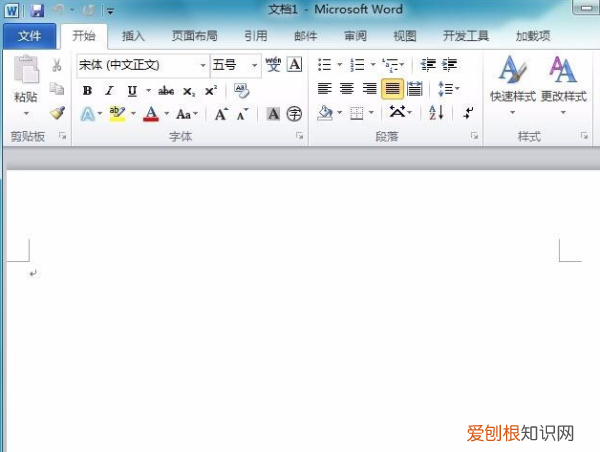Viewport: 600px width, 452px height.
Task: Click the character border A icon
Action: click(x=295, y=64)
